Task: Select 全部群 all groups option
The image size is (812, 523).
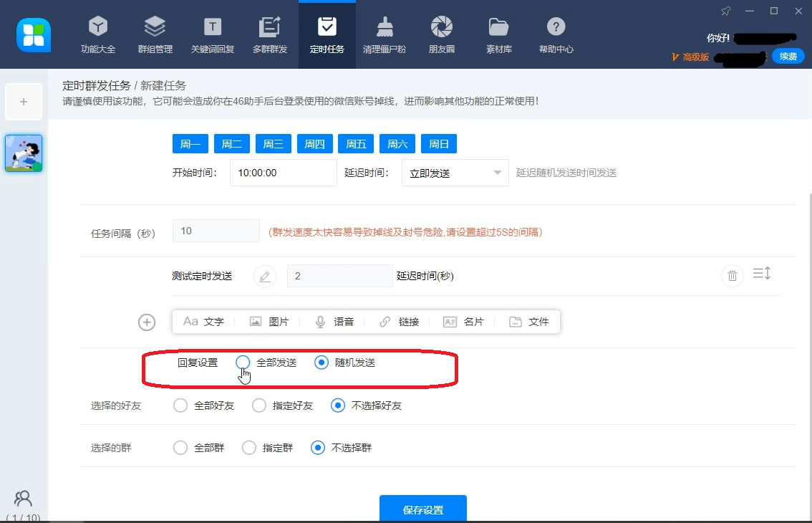Action: tap(180, 447)
